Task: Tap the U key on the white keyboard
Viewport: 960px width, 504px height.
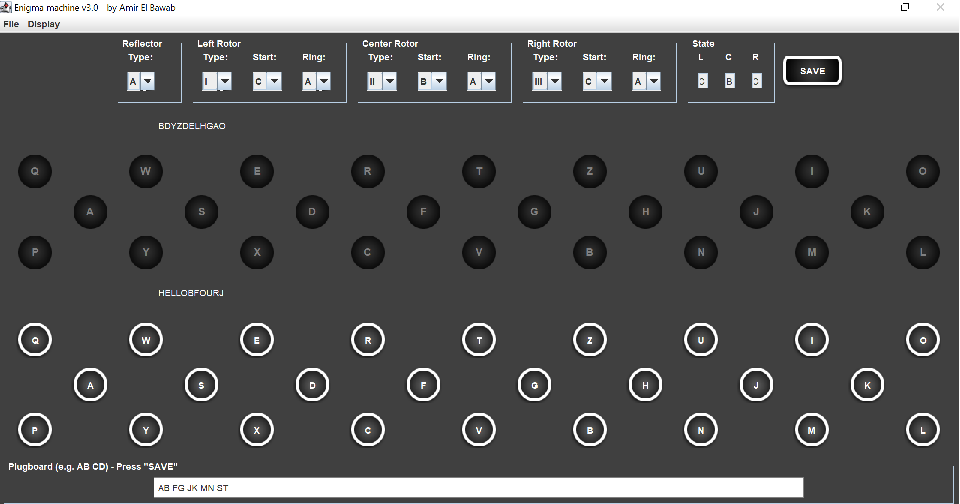Action: coord(701,340)
